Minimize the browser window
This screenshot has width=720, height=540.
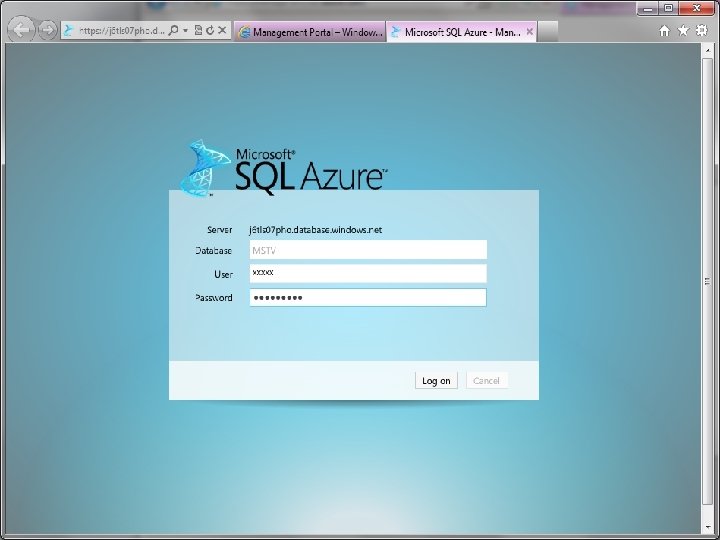click(648, 8)
